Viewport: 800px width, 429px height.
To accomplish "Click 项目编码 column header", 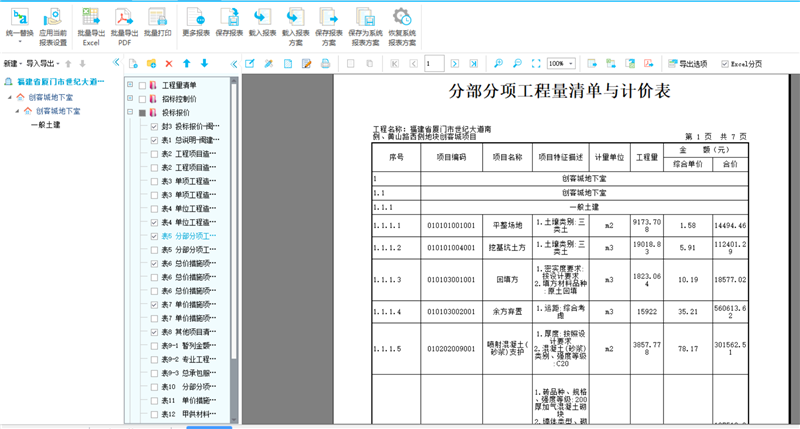I will 452,157.
